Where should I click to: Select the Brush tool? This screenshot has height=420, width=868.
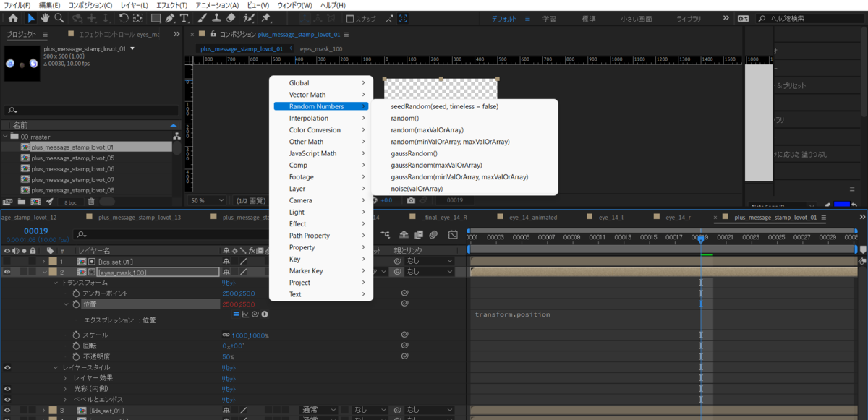tap(203, 18)
